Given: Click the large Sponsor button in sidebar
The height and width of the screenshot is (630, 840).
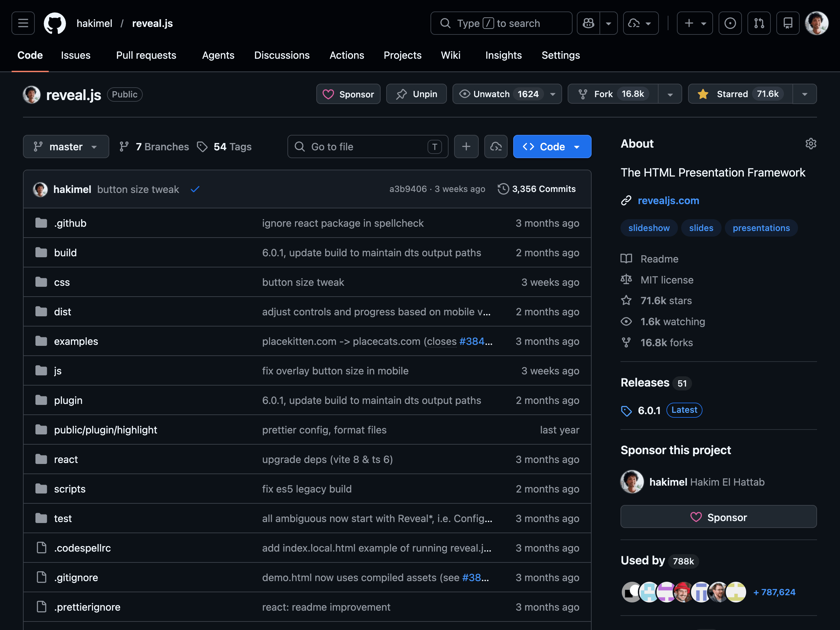Looking at the screenshot, I should coord(719,517).
